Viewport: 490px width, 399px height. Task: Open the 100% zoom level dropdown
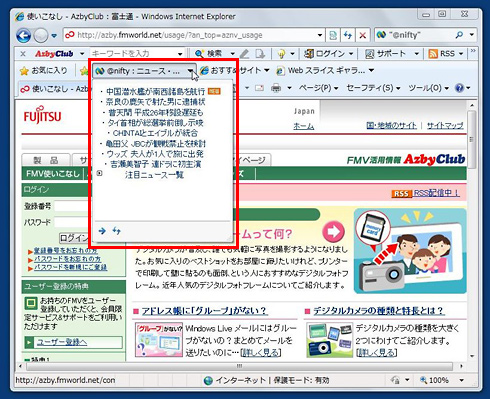click(461, 380)
